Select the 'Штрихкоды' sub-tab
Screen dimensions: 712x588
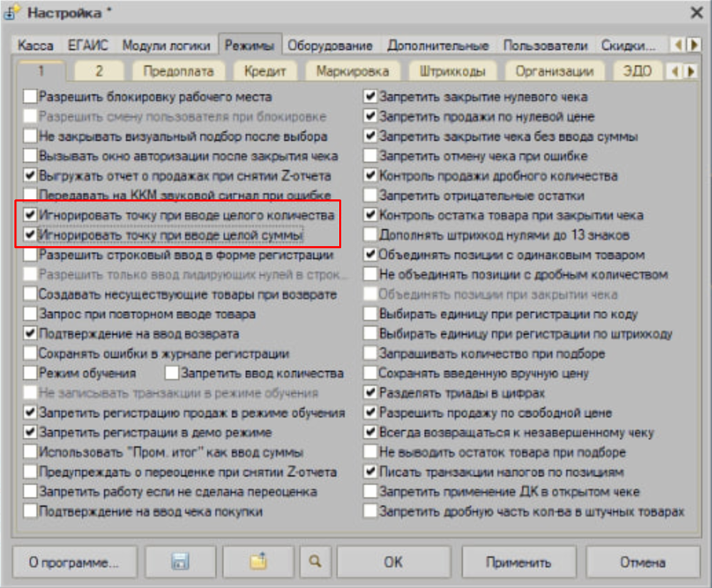[453, 71]
